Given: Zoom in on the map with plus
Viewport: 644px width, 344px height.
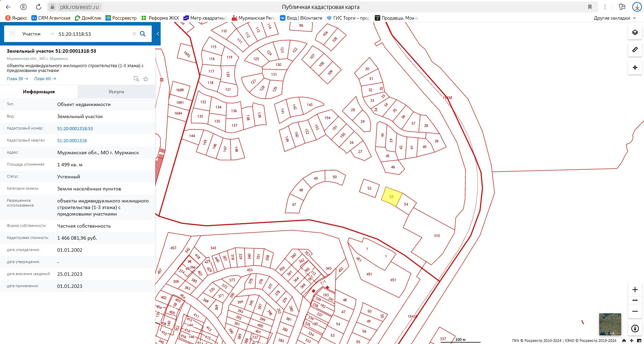Looking at the screenshot, I should (635, 290).
